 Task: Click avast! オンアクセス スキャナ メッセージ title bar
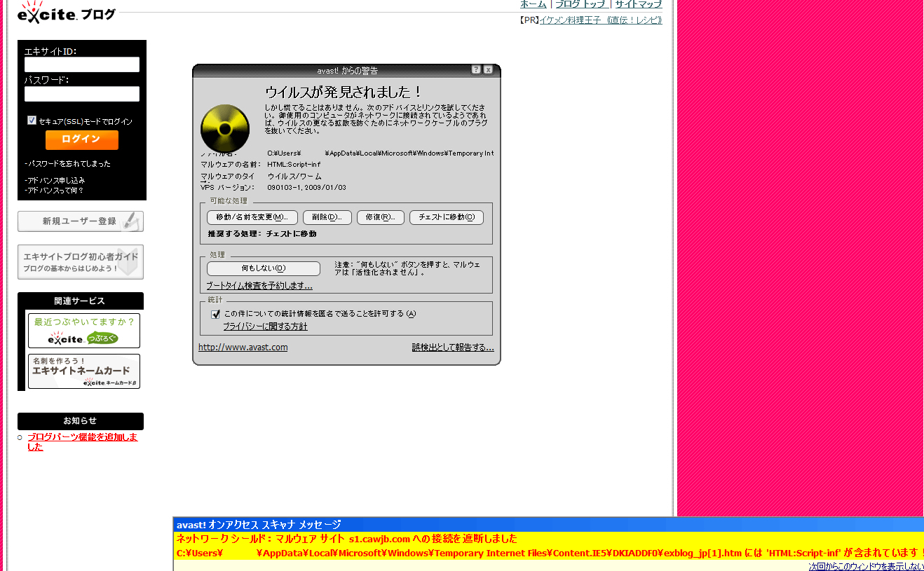[548, 525]
